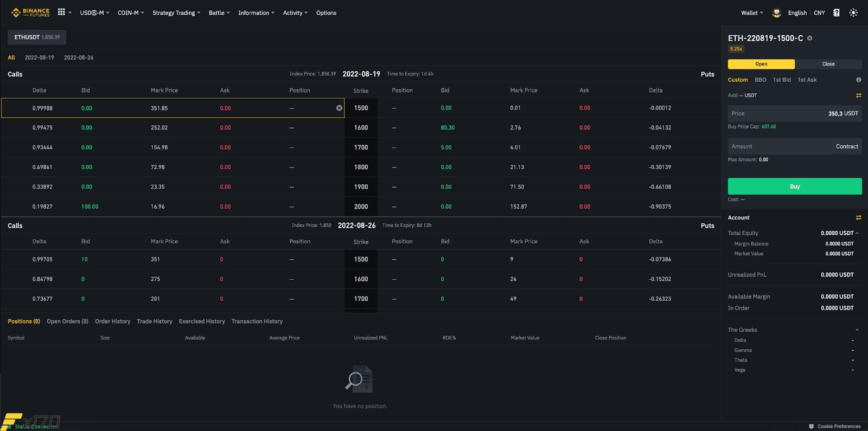This screenshot has height=431, width=868.
Task: Filter by the 2022-08-26 expiry tab
Action: [79, 57]
